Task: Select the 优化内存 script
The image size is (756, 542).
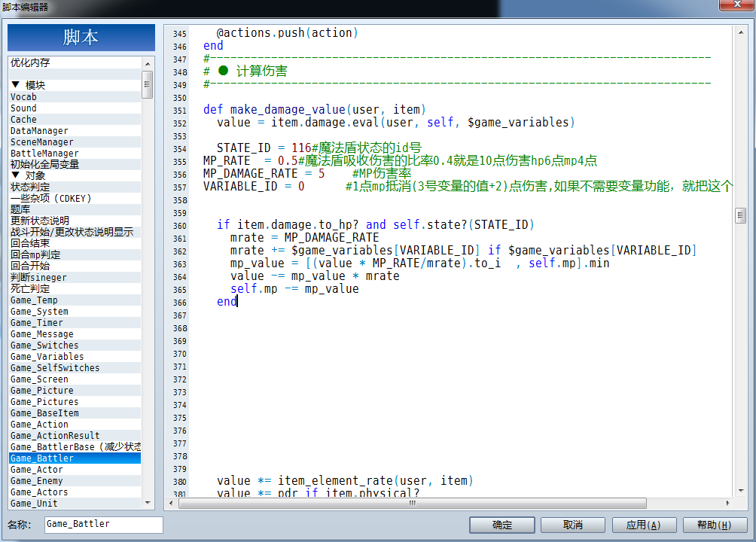Action: tap(75, 62)
